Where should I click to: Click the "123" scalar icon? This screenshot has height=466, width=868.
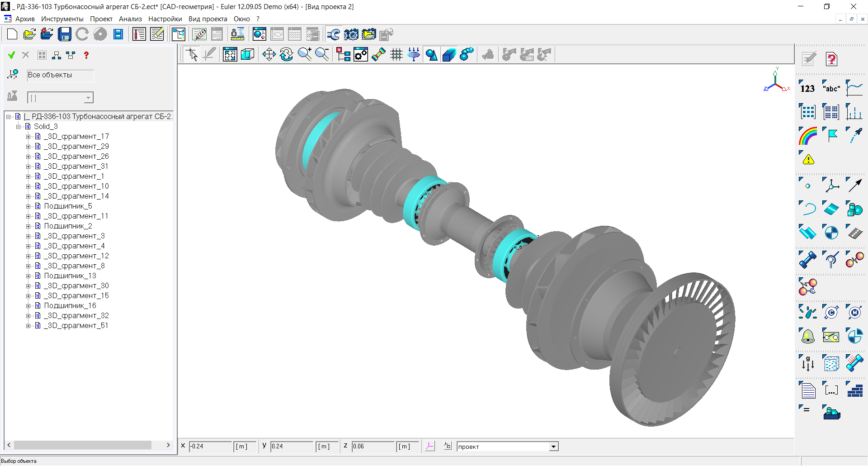(807, 88)
